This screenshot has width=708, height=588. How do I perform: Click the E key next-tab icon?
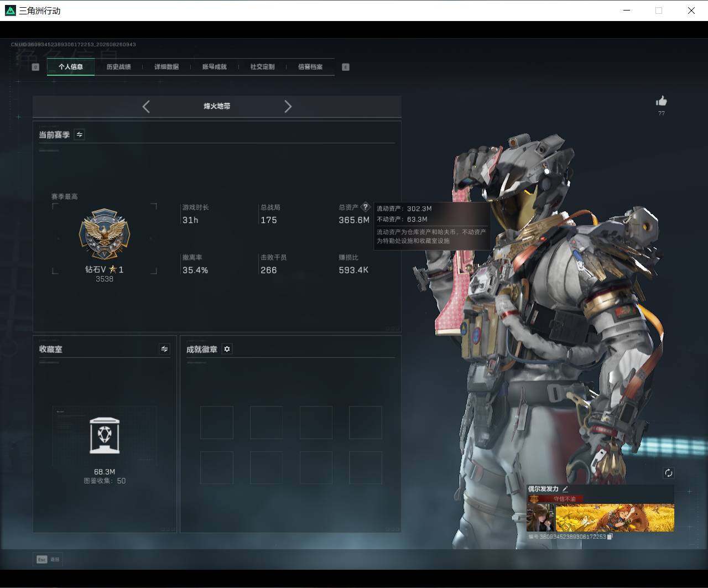(x=346, y=67)
